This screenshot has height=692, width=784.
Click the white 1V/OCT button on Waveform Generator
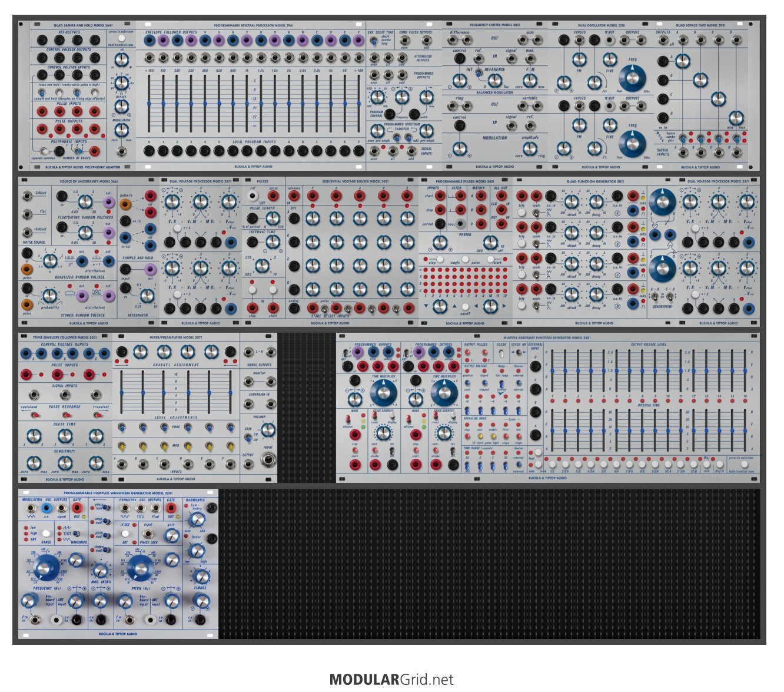click(x=125, y=534)
